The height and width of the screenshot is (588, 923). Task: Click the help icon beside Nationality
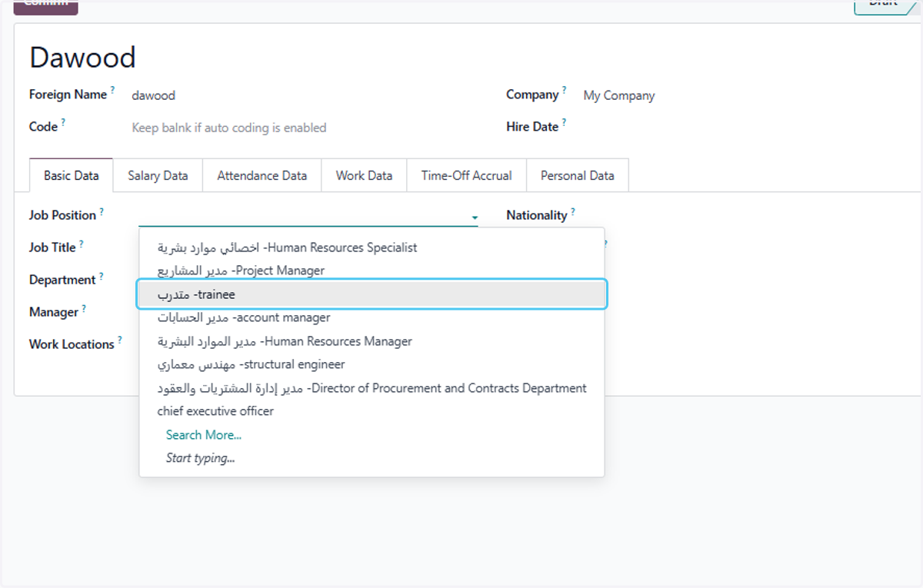(572, 211)
